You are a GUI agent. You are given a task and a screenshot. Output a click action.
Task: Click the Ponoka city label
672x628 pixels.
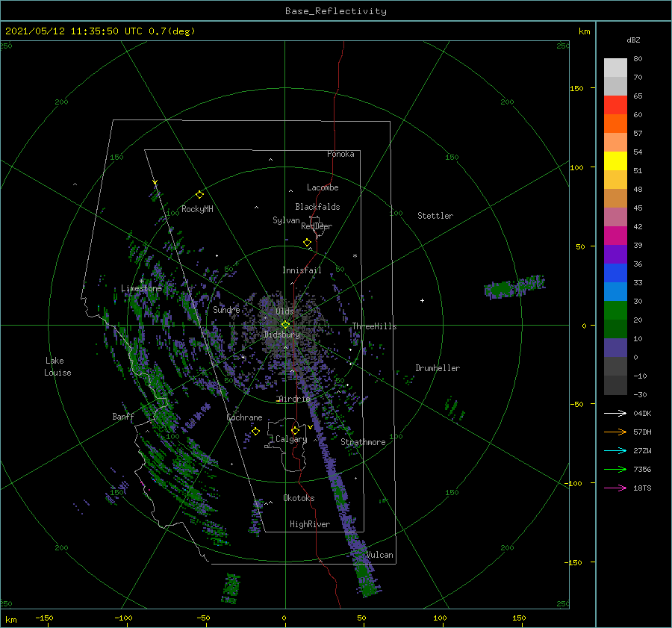[340, 154]
